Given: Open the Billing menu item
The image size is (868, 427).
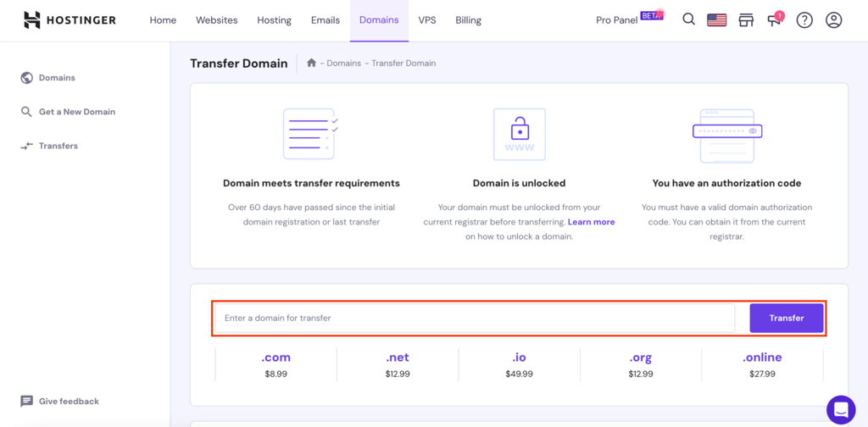Looking at the screenshot, I should coord(468,20).
